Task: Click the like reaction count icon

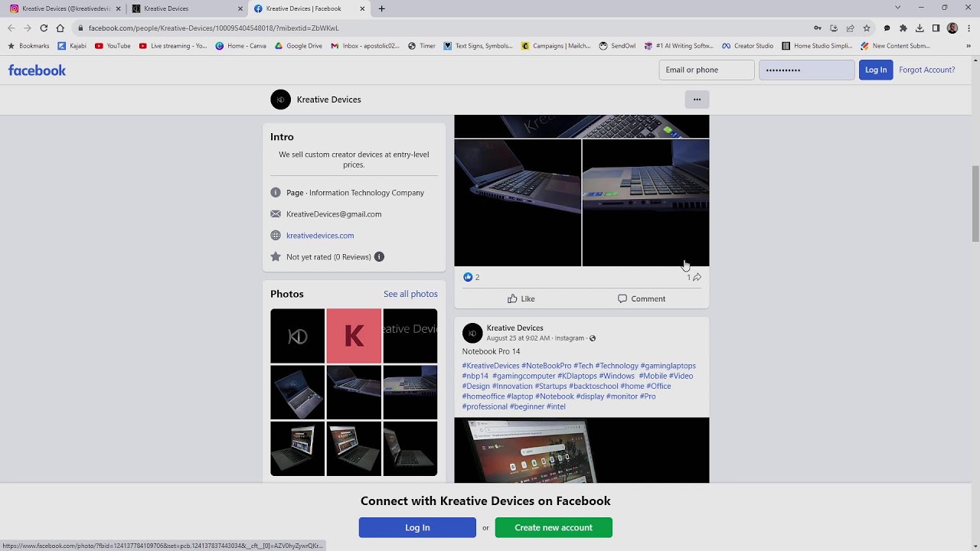Action: [468, 277]
